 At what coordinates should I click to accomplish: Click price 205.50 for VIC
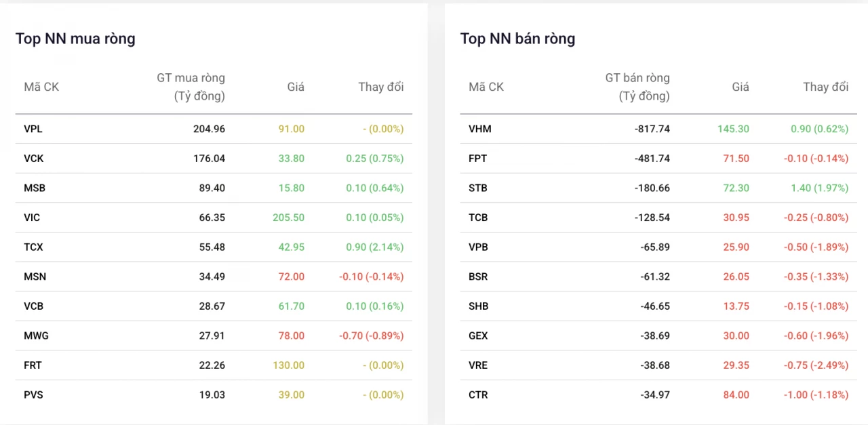point(289,218)
